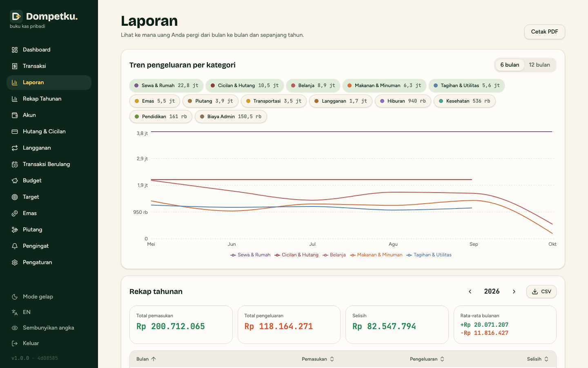Toggle the Emas category chip
The image size is (588, 368).
pyautogui.click(x=155, y=101)
